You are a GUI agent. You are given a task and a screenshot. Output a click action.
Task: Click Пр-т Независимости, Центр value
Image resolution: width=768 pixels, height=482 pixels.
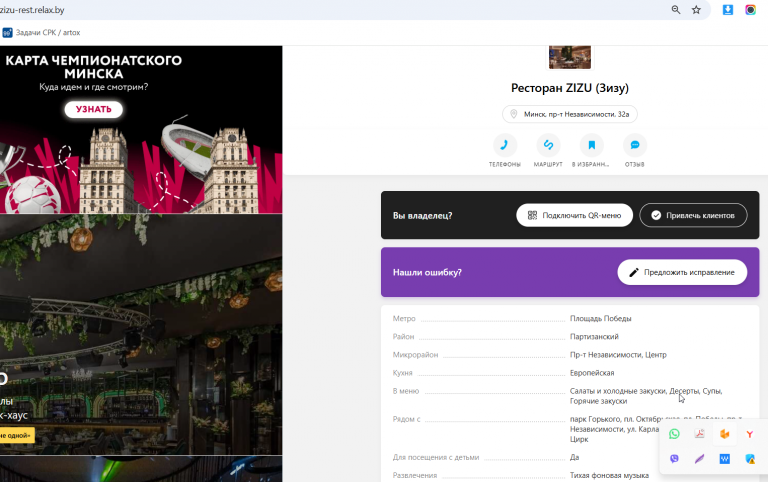[x=618, y=355]
